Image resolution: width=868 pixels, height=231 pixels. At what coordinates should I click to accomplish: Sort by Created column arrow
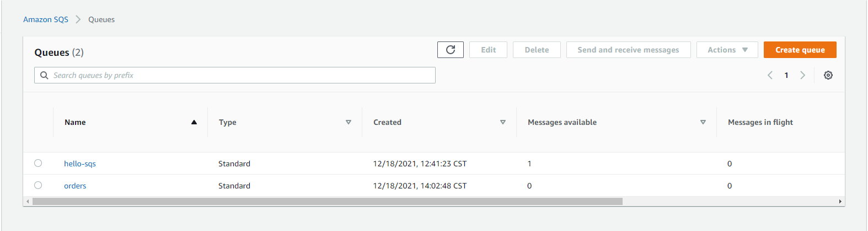pyautogui.click(x=503, y=122)
